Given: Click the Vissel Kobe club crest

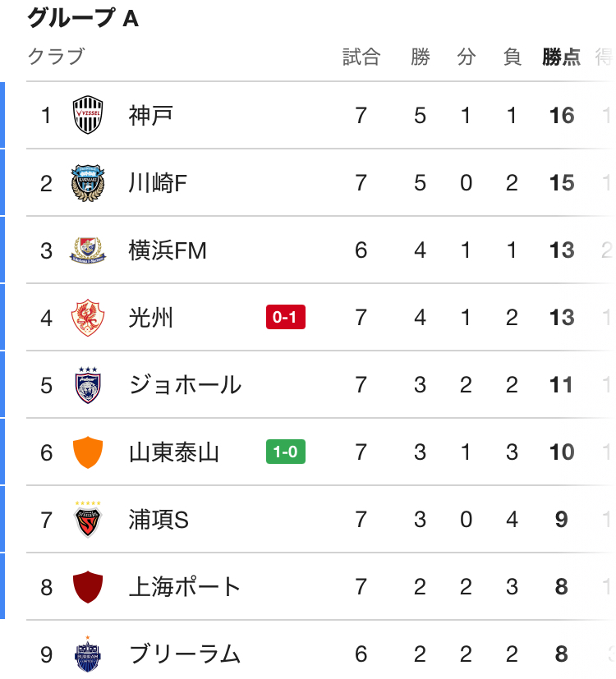Looking at the screenshot, I should [87, 115].
